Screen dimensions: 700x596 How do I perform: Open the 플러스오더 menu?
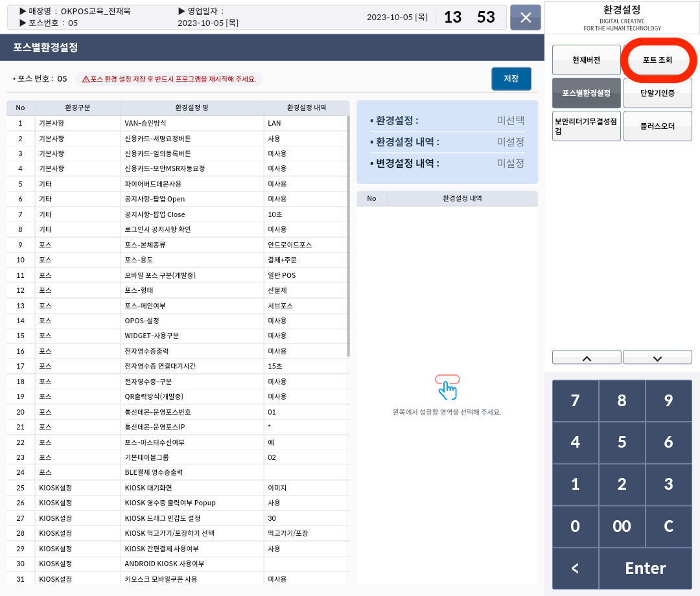[657, 126]
